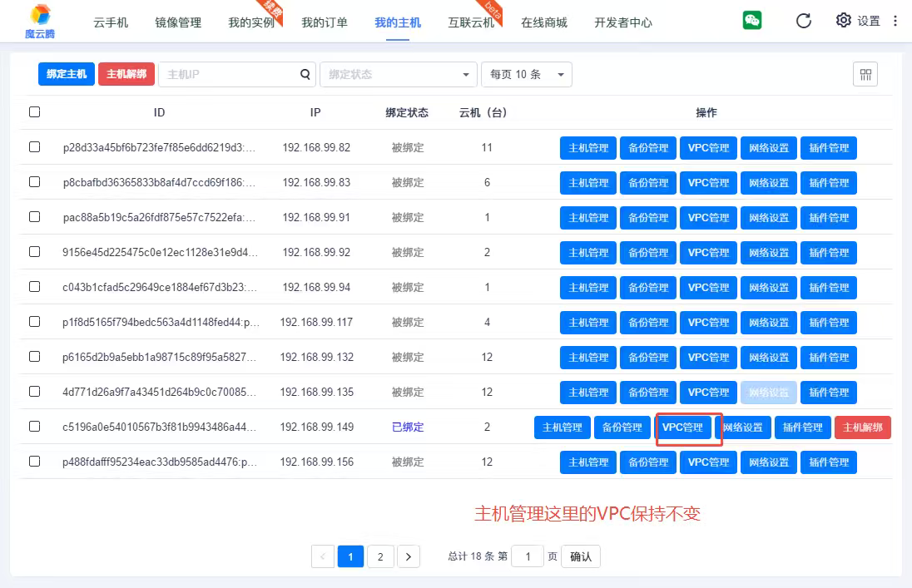Click the search magnifier in 主机IP field
The image size is (912, 588).
[305, 74]
